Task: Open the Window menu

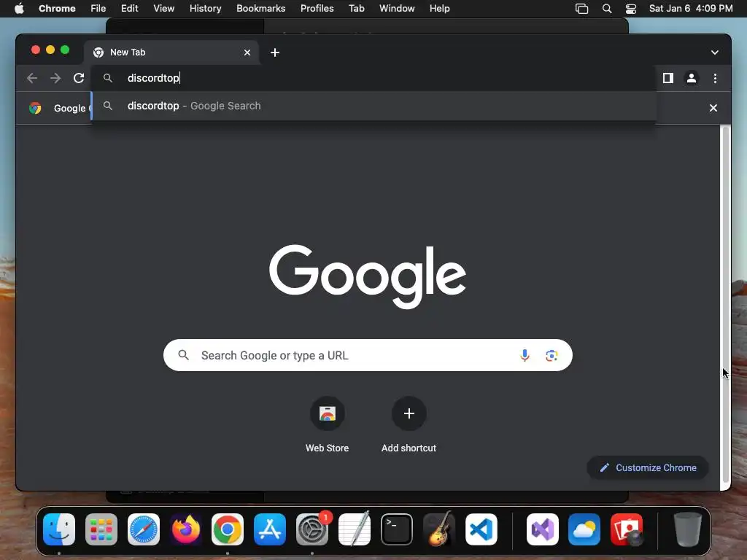Action: 397,9
